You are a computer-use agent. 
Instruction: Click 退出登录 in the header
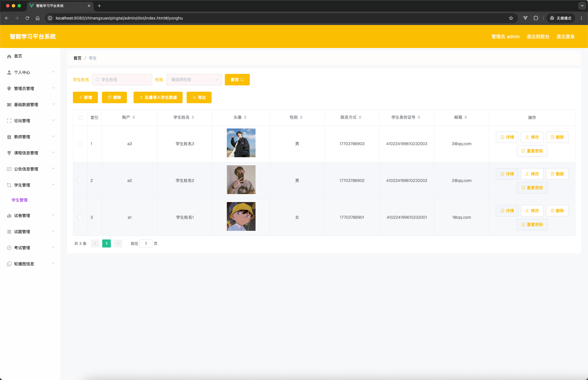tap(565, 37)
